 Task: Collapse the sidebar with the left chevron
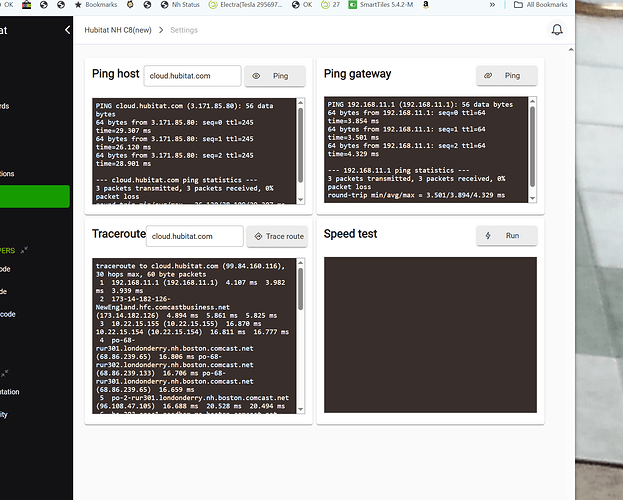pos(68,30)
